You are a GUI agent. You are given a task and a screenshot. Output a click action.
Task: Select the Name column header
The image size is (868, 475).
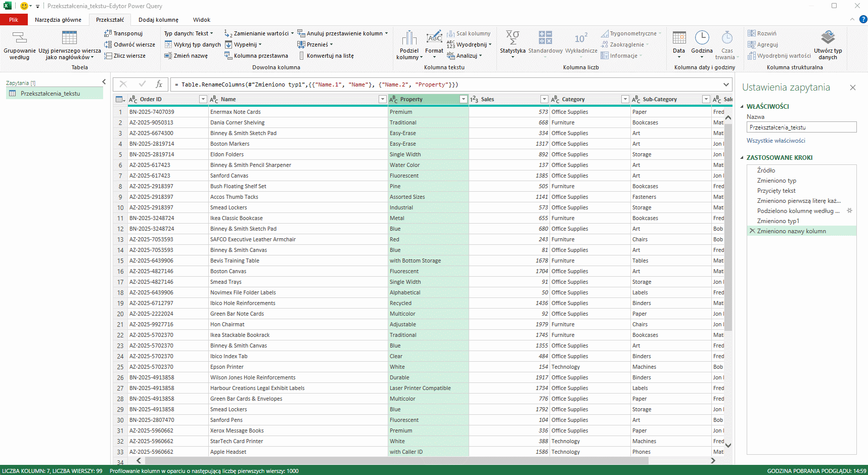coord(298,99)
